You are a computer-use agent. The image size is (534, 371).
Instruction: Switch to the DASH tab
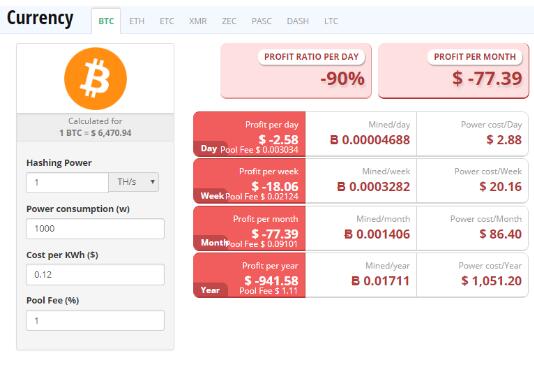click(x=298, y=21)
